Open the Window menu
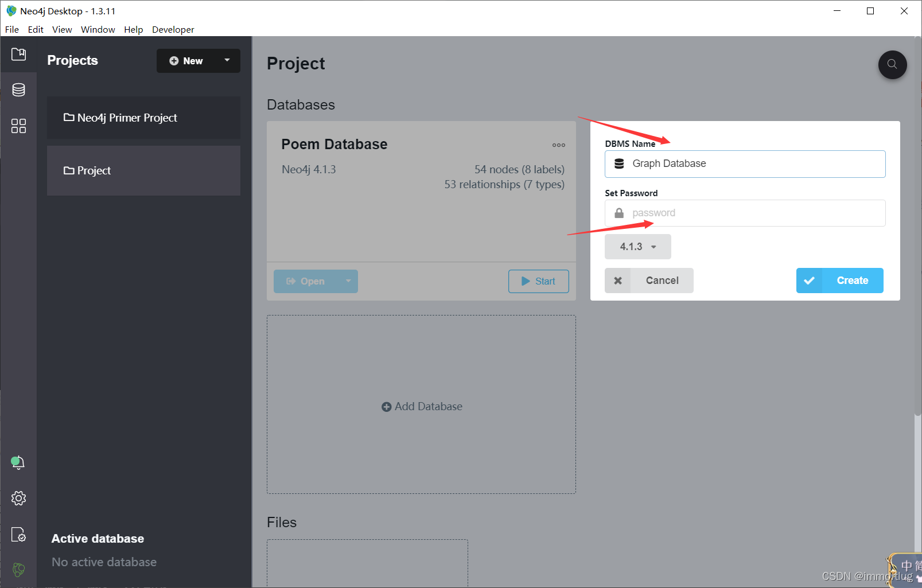This screenshot has width=922, height=588. [x=98, y=29]
